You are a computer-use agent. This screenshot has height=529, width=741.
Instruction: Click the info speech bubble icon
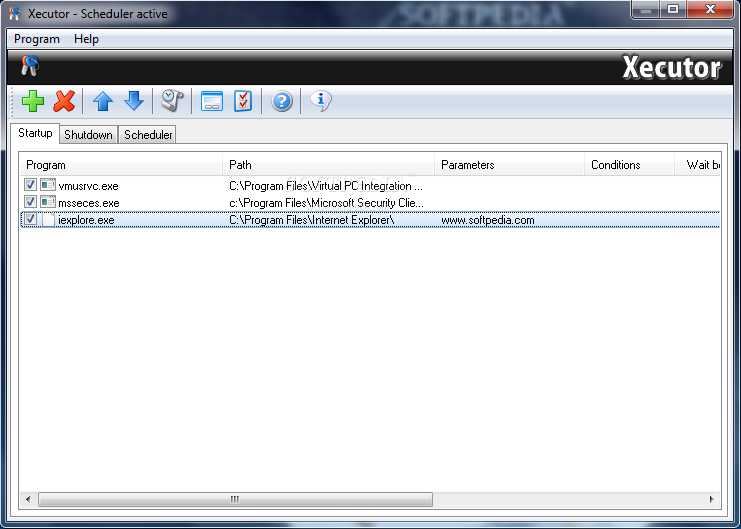[x=321, y=101]
